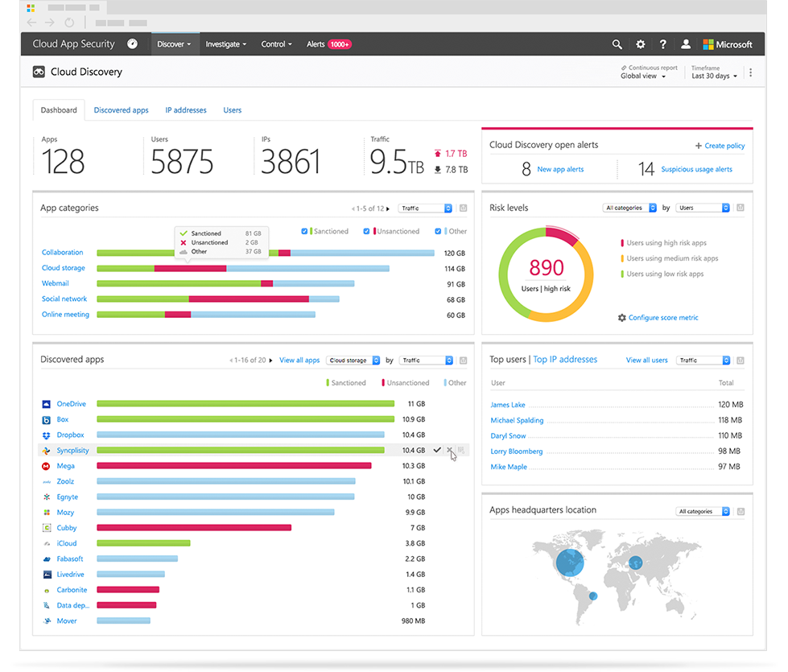Click the Configure score metric gear icon
This screenshot has width=788, height=672.
[x=621, y=318]
